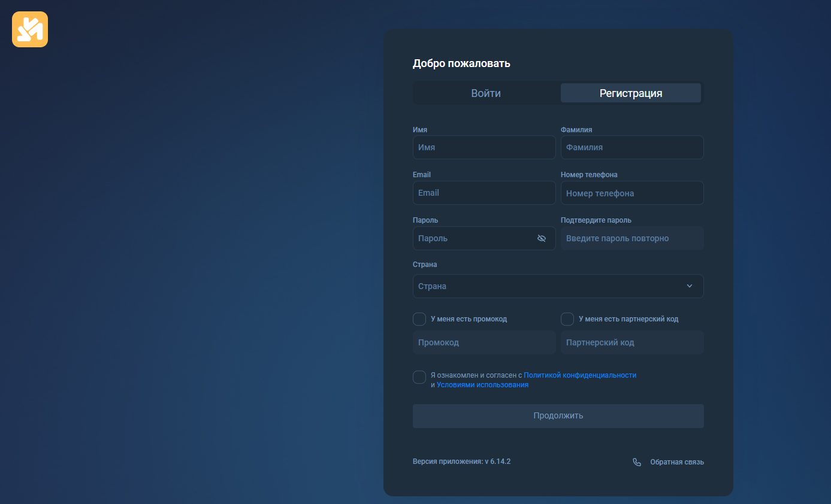Select the Регистрация tab
Image resolution: width=831 pixels, height=504 pixels.
[x=631, y=93]
